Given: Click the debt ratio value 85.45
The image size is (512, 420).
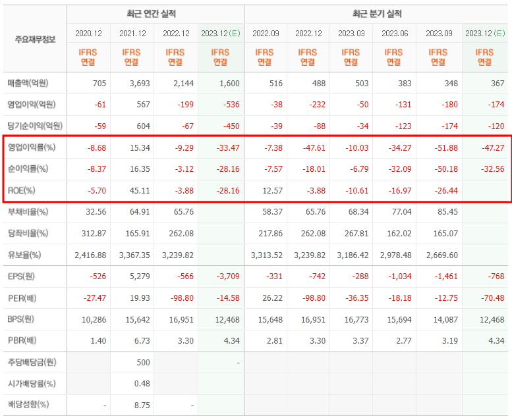Looking at the screenshot, I should [447, 212].
